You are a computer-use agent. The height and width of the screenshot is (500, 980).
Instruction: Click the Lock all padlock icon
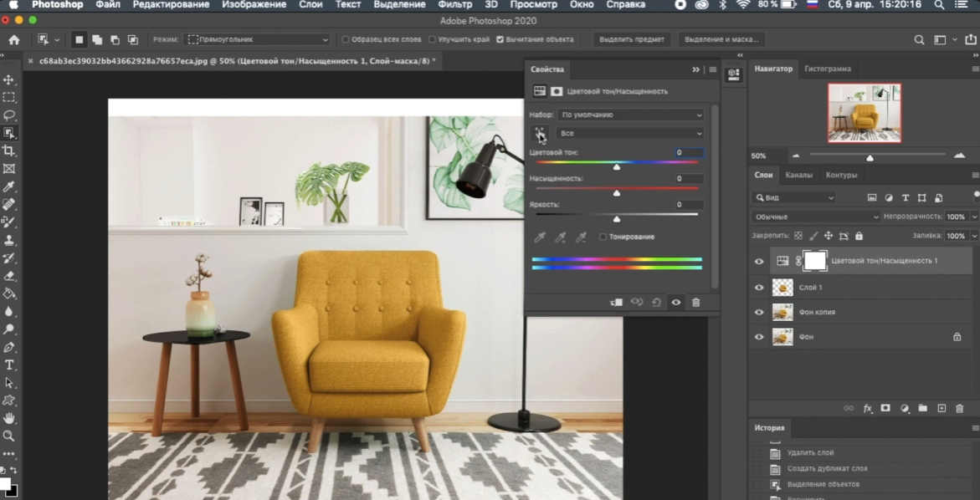click(859, 236)
